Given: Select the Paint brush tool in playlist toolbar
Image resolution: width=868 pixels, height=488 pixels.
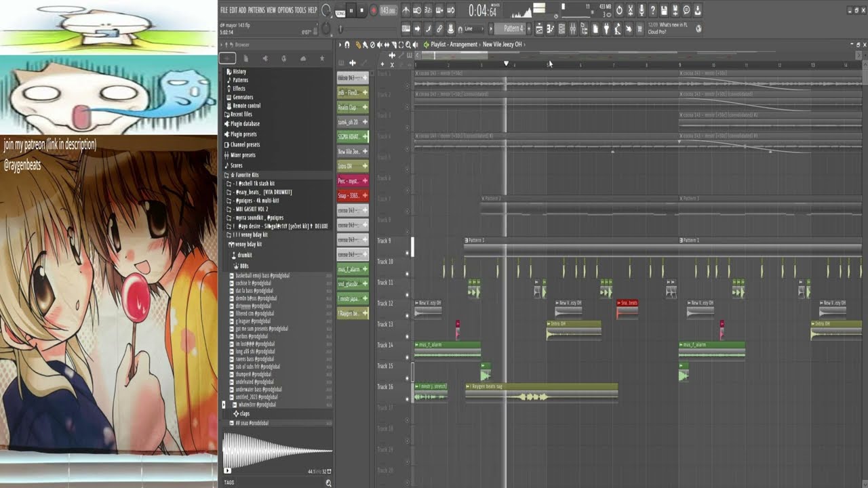Looking at the screenshot, I should pyautogui.click(x=365, y=45).
